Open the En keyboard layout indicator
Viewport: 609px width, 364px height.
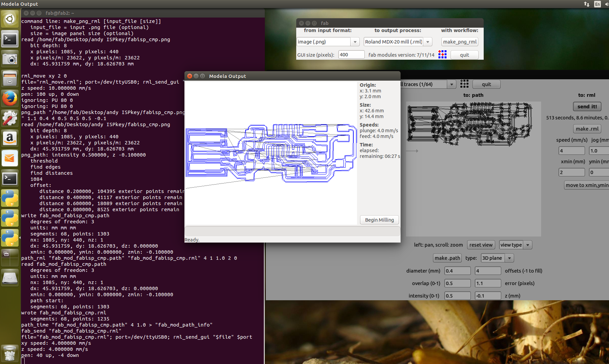tap(597, 4)
